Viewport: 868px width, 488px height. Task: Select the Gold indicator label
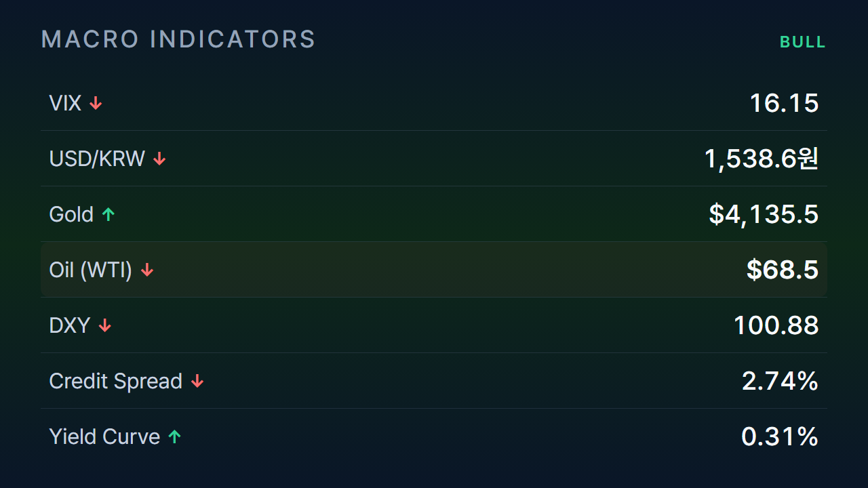point(71,214)
